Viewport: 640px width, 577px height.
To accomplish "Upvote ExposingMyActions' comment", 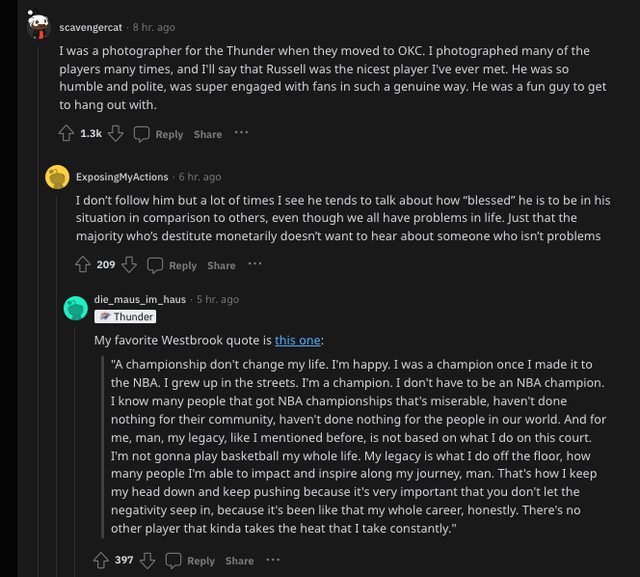I will pos(83,265).
